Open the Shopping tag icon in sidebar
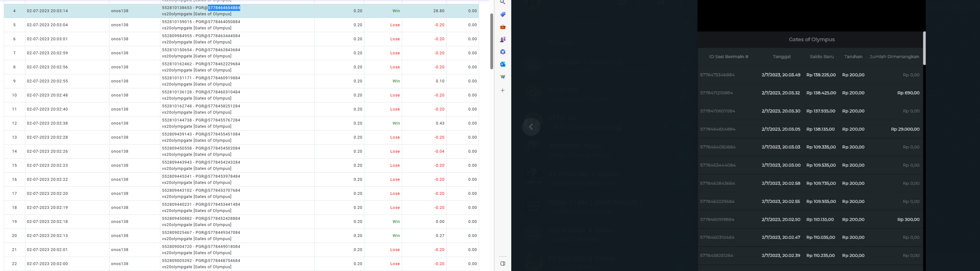The image size is (980, 271). [x=503, y=14]
